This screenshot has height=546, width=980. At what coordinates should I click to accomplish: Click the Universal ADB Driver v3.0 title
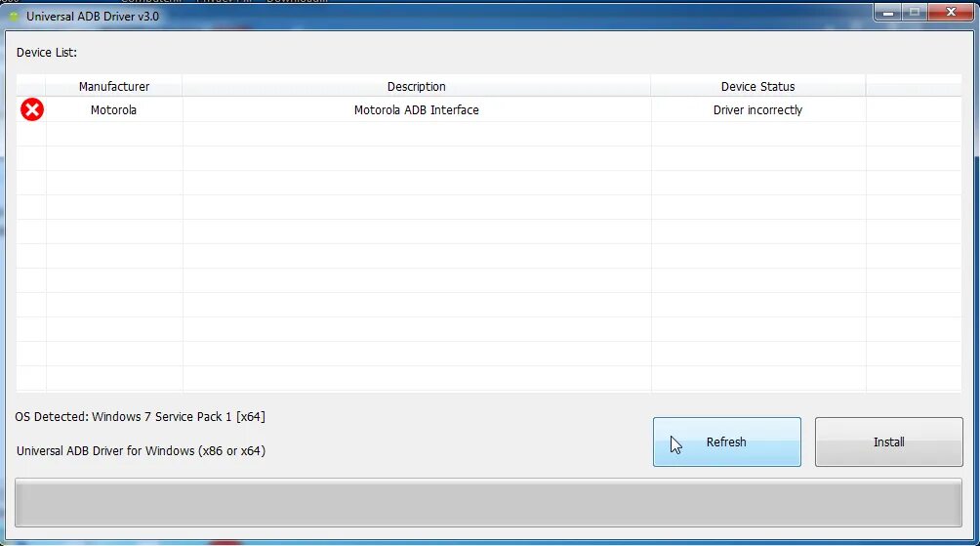pyautogui.click(x=93, y=17)
